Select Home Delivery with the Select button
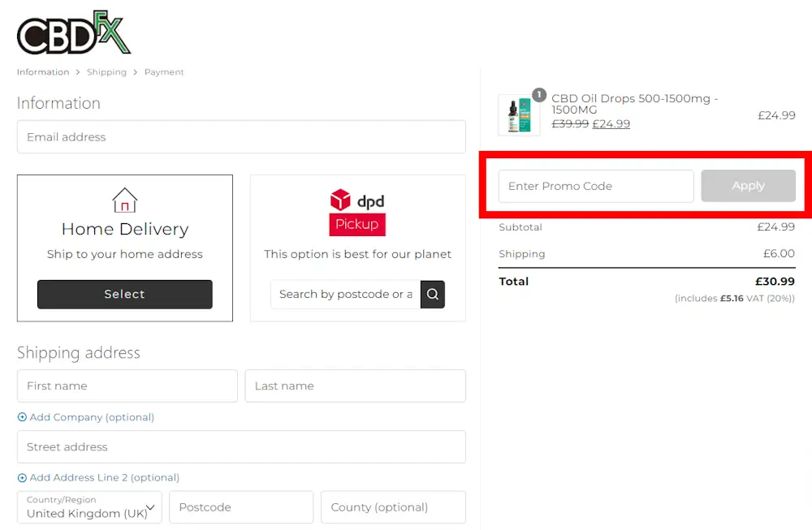 click(x=125, y=295)
